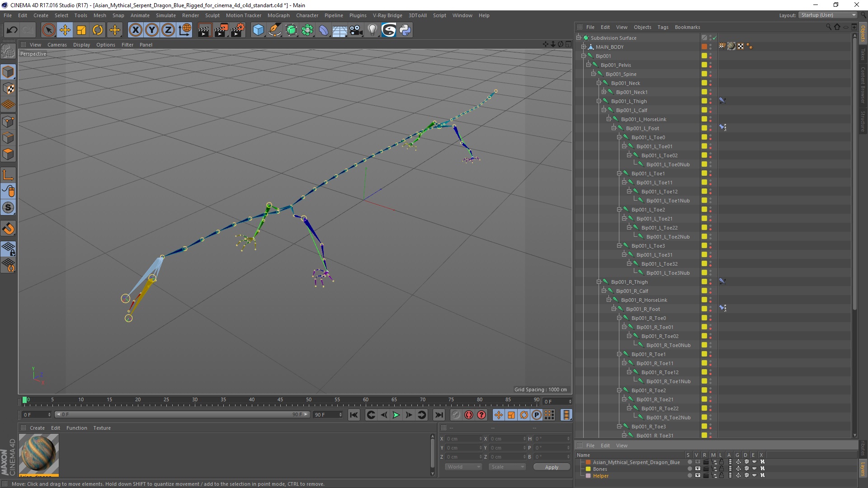The width and height of the screenshot is (868, 488).
Task: Add a Cube primitive object
Action: [x=258, y=30]
